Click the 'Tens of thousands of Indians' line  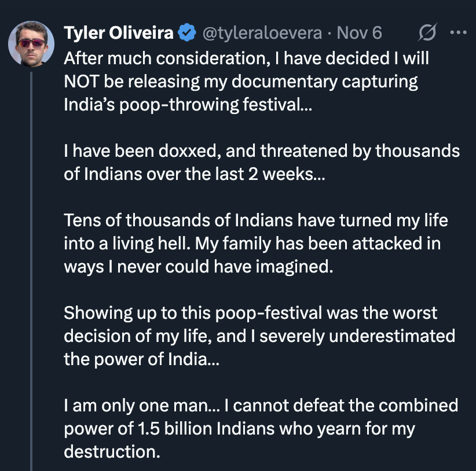[x=255, y=220]
